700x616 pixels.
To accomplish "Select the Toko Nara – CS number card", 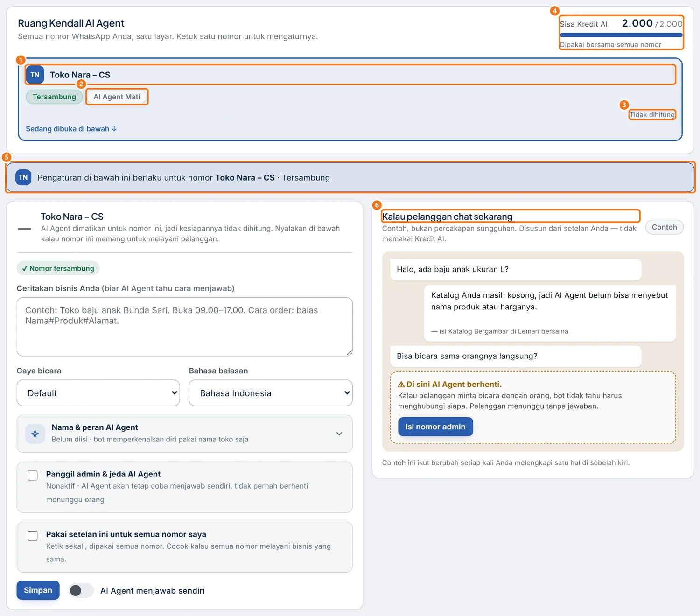I will coord(350,99).
